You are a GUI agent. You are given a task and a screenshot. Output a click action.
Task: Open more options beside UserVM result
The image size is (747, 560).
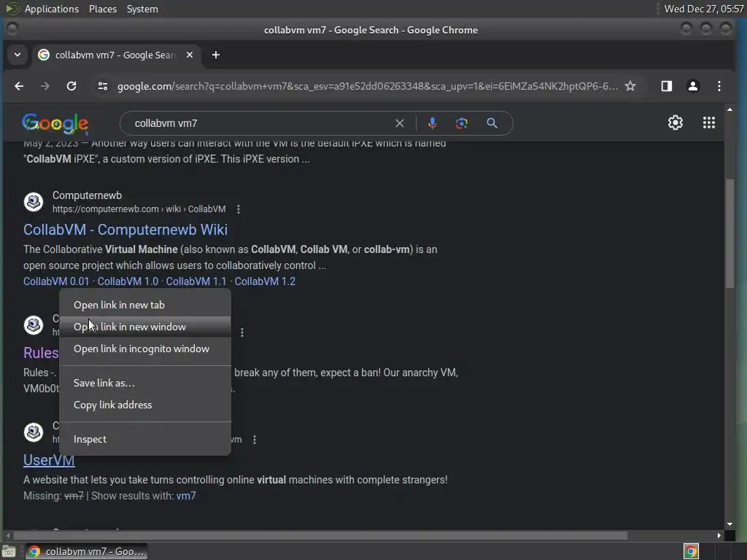pyautogui.click(x=255, y=440)
